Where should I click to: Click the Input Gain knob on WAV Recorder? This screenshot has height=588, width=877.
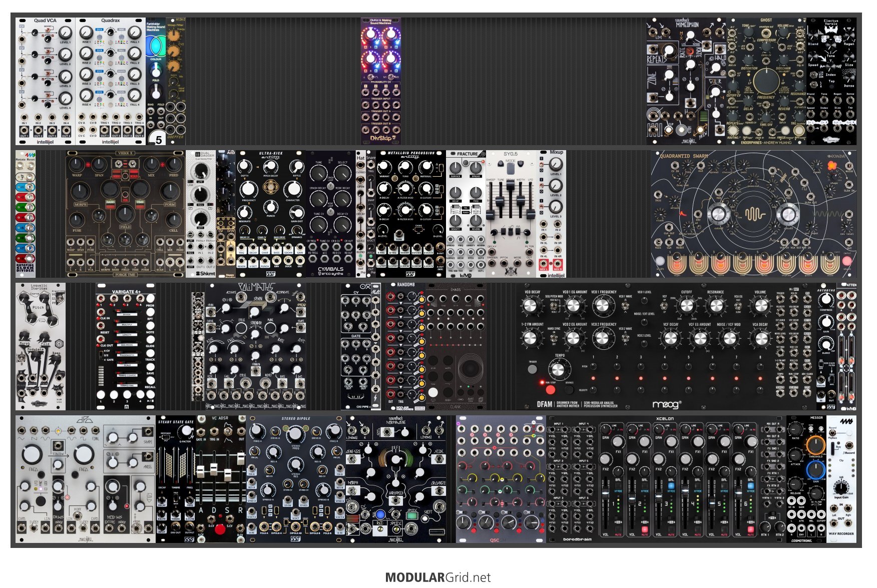click(x=841, y=487)
